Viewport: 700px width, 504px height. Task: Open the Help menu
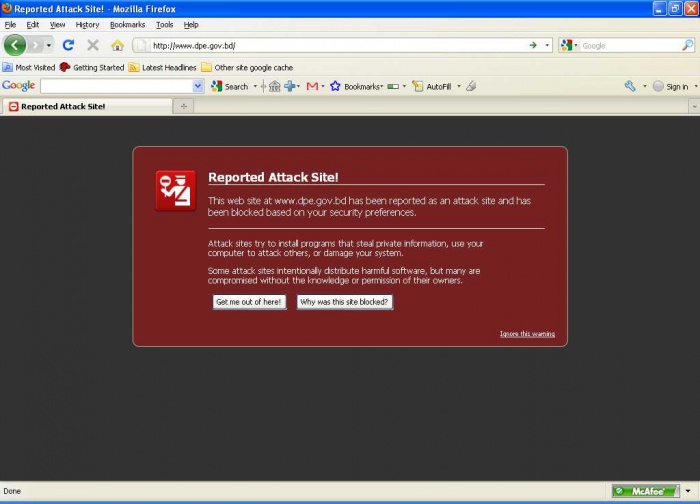pyautogui.click(x=191, y=25)
